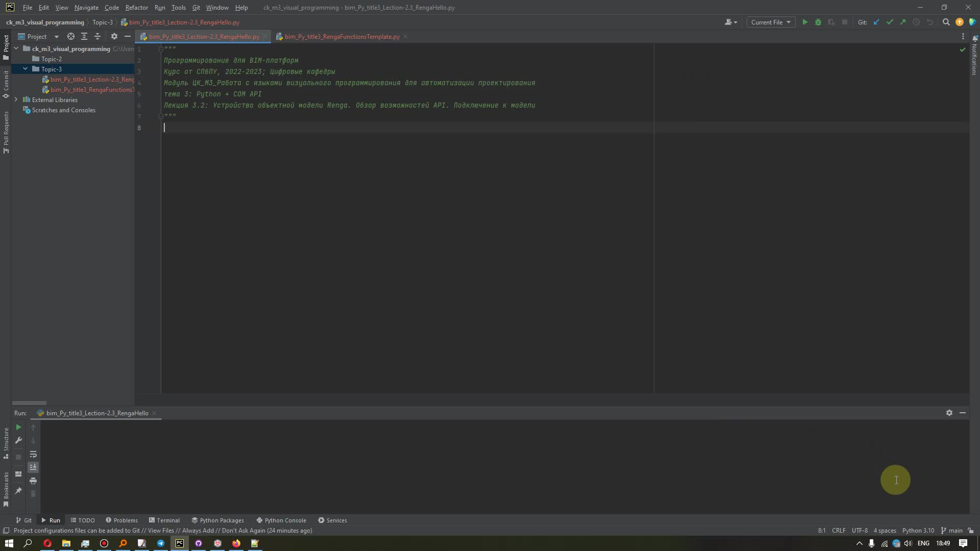
Task: Open the TODO tool tab
Action: (x=83, y=520)
